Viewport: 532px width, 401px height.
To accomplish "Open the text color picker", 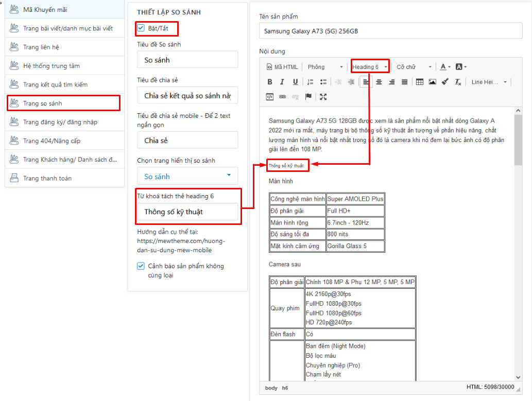I will coord(445,67).
